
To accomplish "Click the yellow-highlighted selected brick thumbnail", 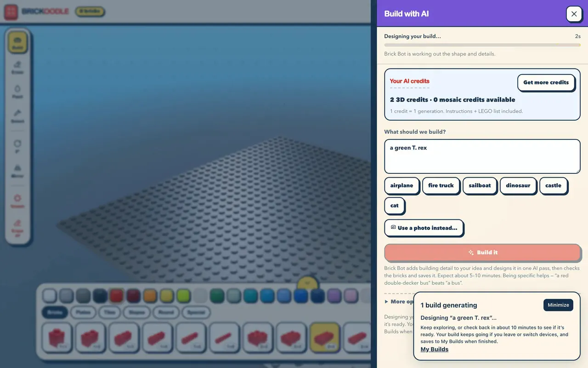I will [324, 338].
